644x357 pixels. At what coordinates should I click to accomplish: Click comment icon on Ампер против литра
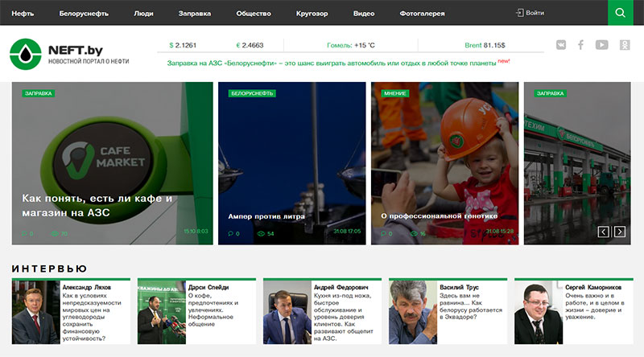(230, 234)
